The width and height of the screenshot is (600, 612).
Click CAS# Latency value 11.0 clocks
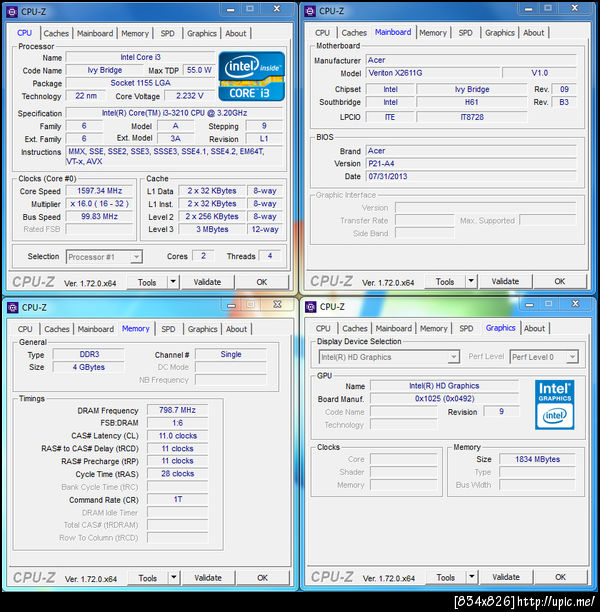coord(178,436)
